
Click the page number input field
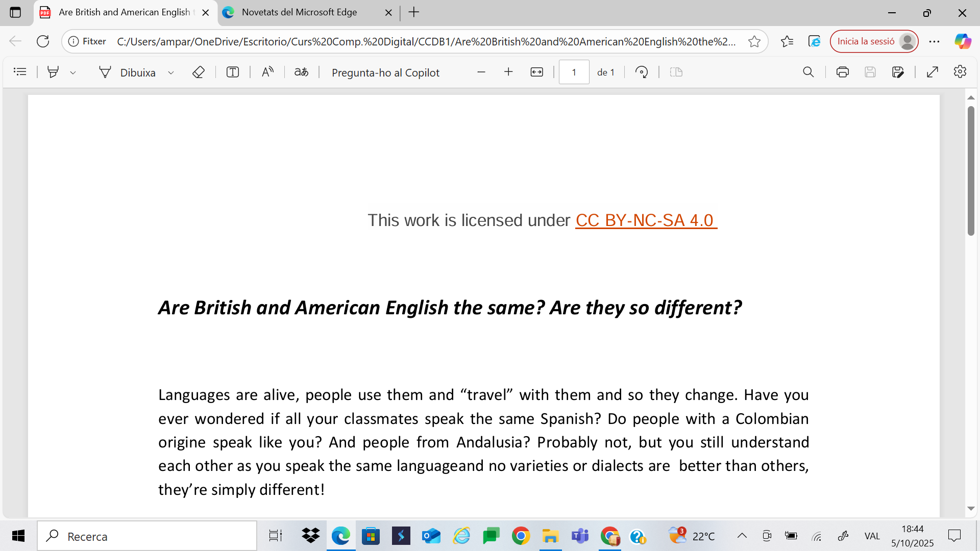tap(574, 72)
